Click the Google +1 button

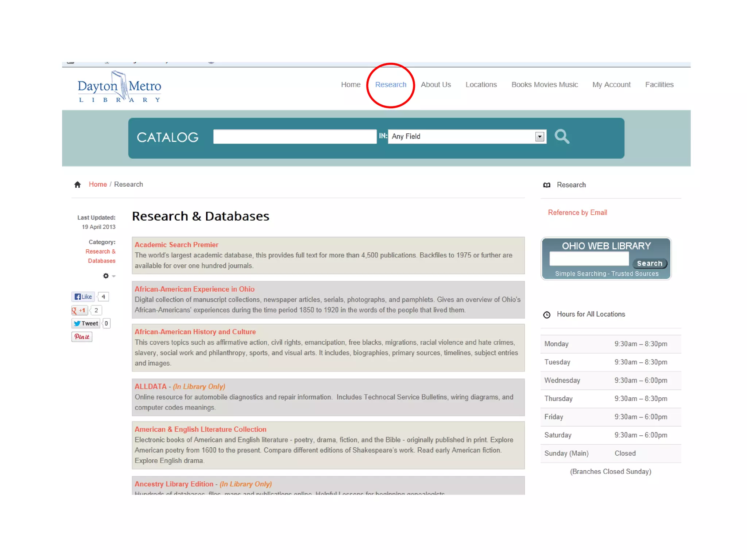click(80, 311)
